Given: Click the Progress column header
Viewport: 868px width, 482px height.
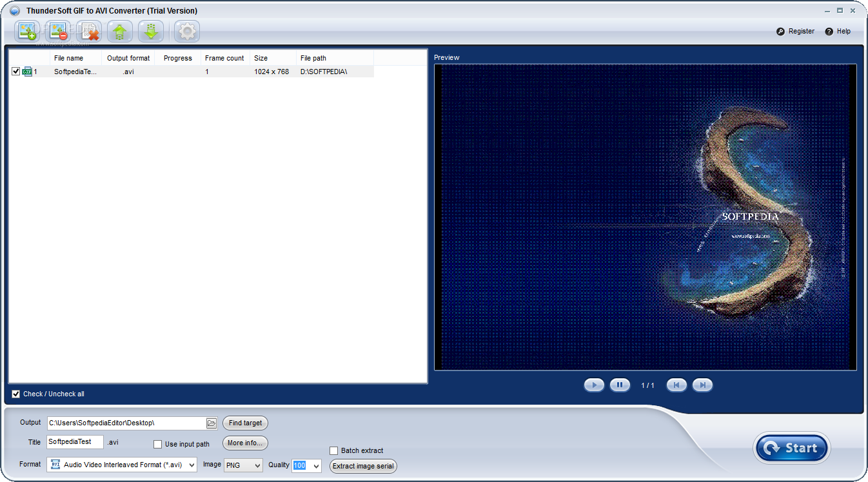Looking at the screenshot, I should [178, 58].
